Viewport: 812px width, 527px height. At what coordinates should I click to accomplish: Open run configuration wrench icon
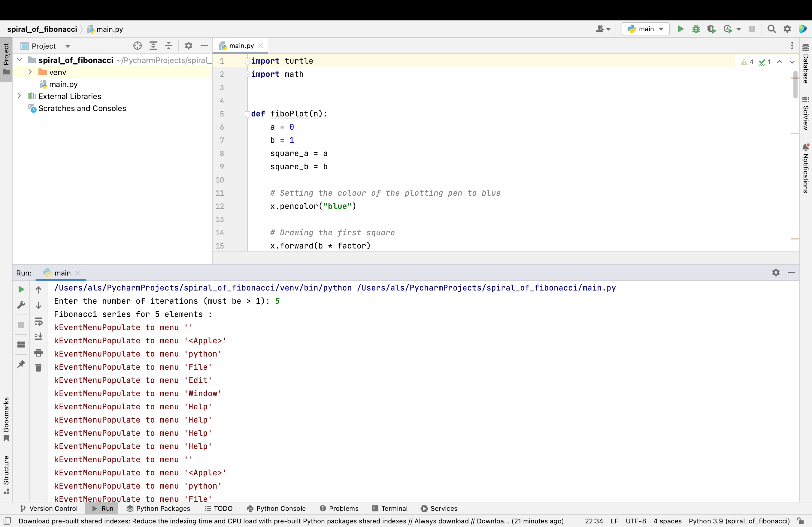(x=21, y=305)
